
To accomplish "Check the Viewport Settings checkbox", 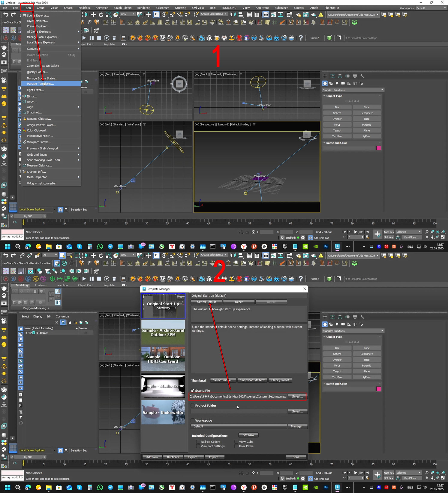I will coord(198,446).
